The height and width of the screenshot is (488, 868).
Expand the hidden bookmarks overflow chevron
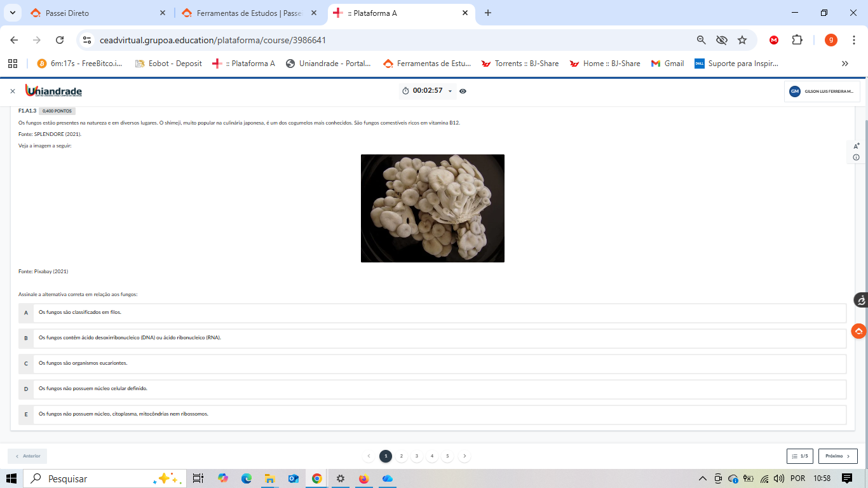coord(844,64)
